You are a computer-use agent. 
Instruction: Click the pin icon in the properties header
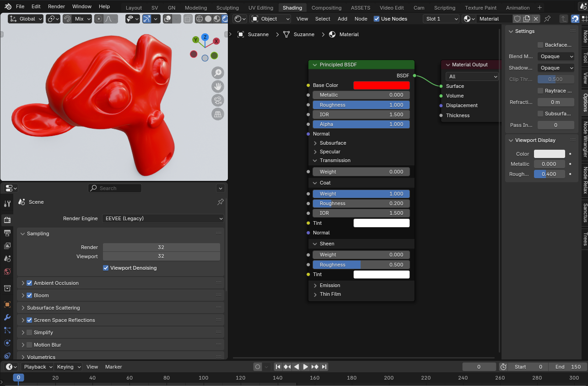coord(220,202)
